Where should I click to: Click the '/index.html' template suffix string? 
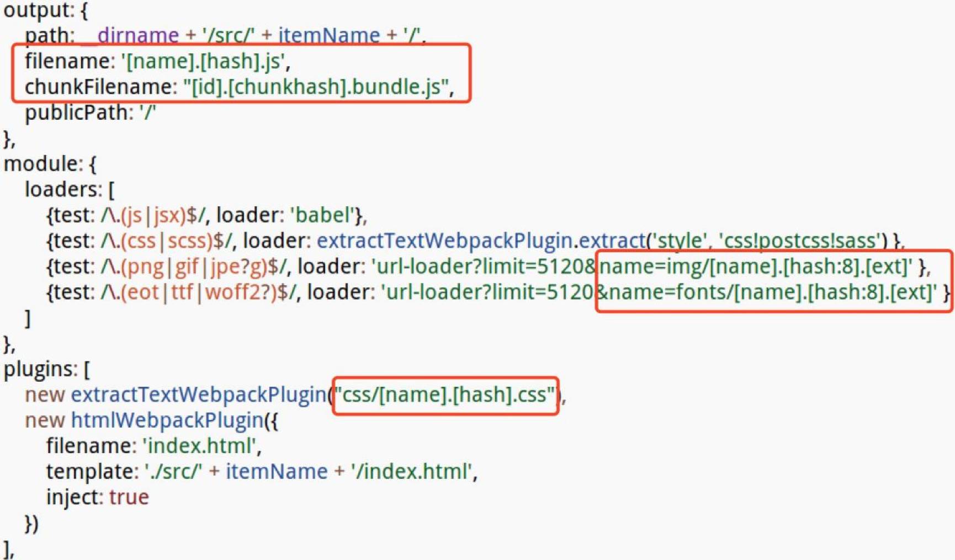(x=412, y=472)
